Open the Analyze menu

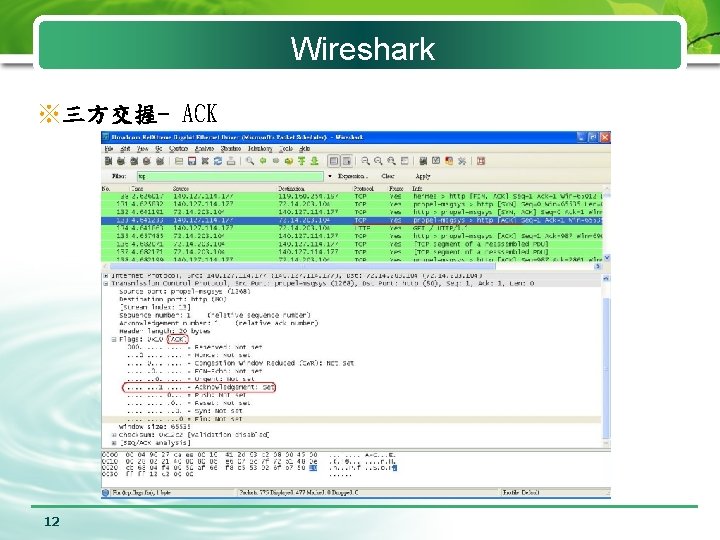(204, 149)
